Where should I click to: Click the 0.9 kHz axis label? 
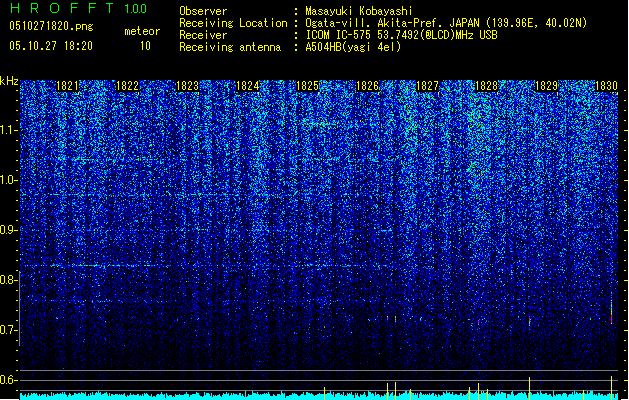9,230
